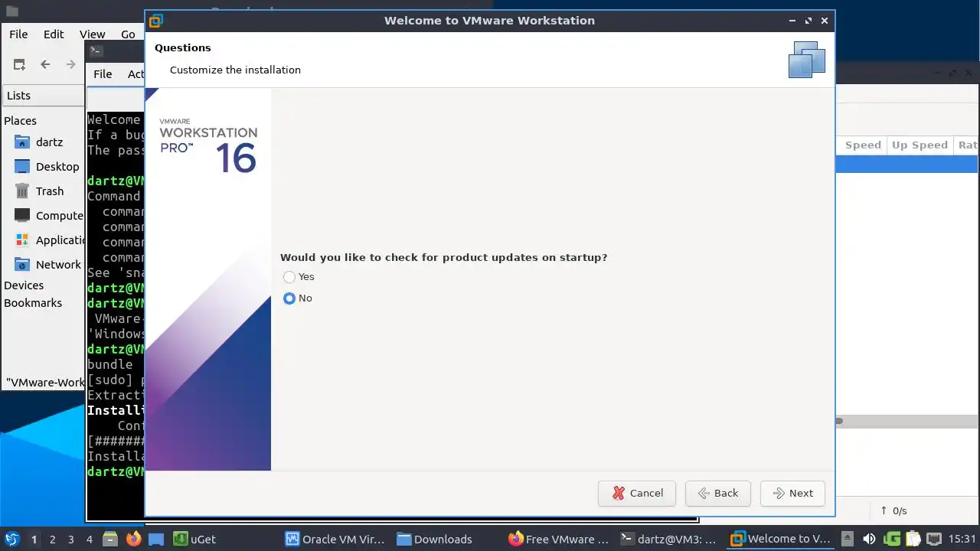
Task: Click horizontal scrollbar in uGet window
Action: pos(839,421)
